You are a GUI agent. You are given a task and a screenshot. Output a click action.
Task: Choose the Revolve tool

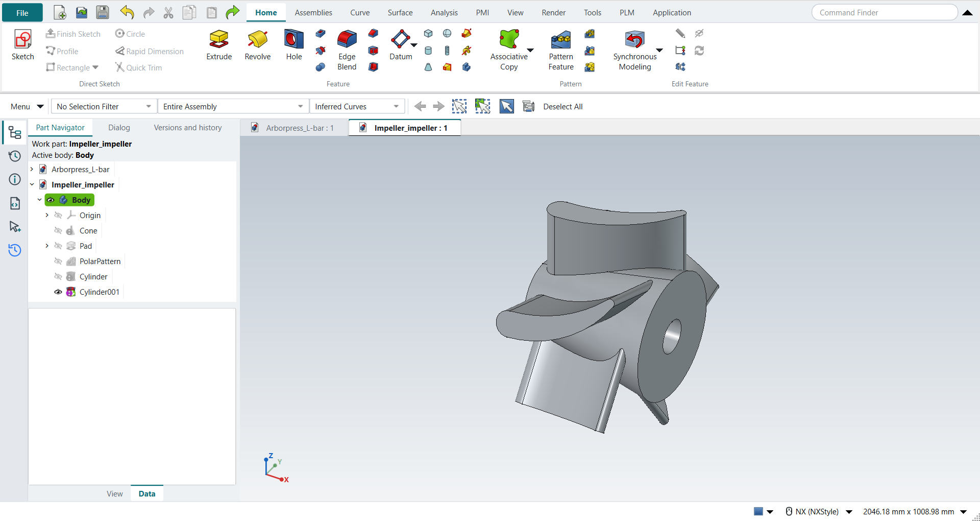coord(258,45)
